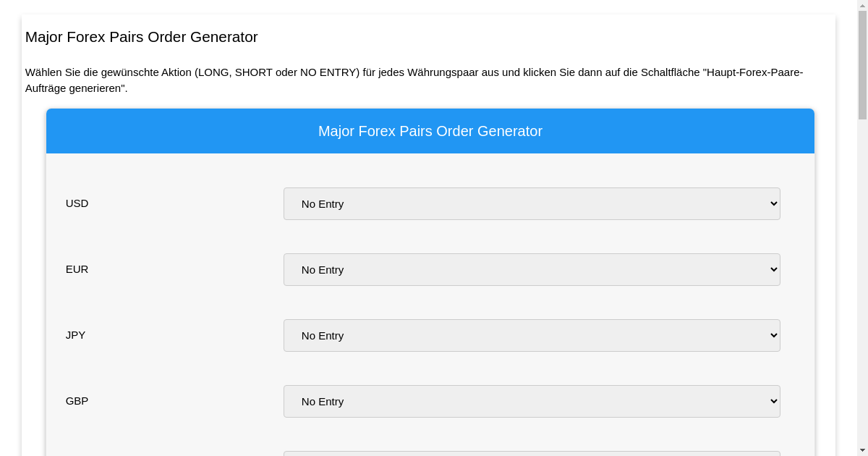The image size is (868, 456).
Task: Open the EUR currency dropdown
Action: click(532, 269)
